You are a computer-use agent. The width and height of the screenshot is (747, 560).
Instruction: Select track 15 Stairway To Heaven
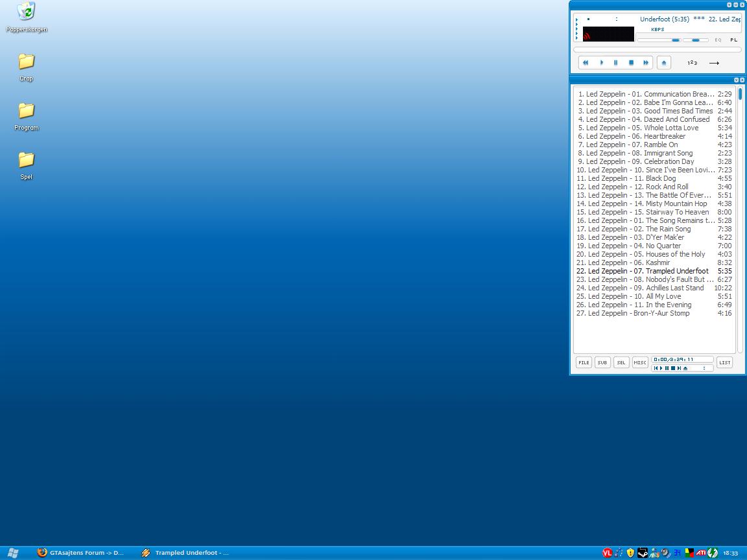[654, 212]
